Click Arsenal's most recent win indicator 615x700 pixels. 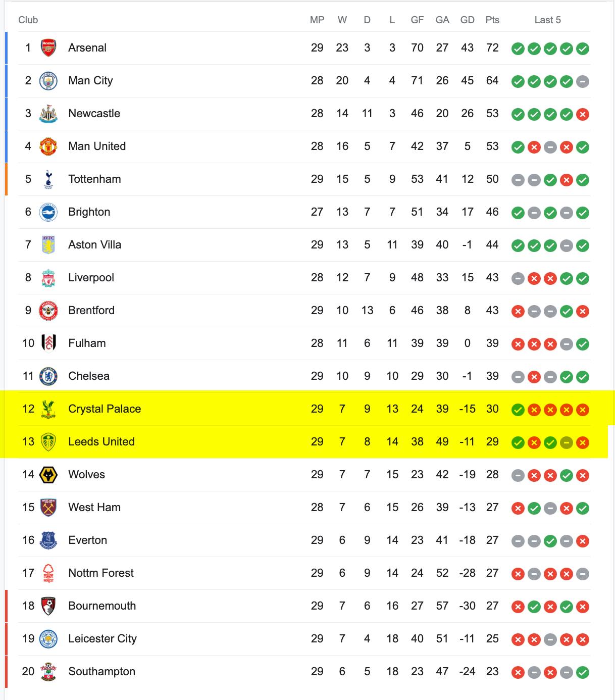(x=583, y=48)
